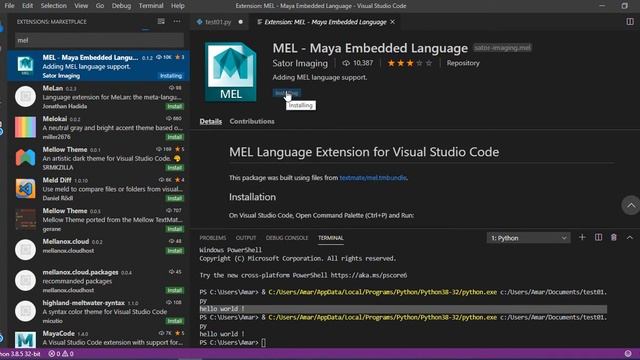This screenshot has width=640, height=360.
Task: Click the Melokai rainbow icon
Action: (25, 127)
